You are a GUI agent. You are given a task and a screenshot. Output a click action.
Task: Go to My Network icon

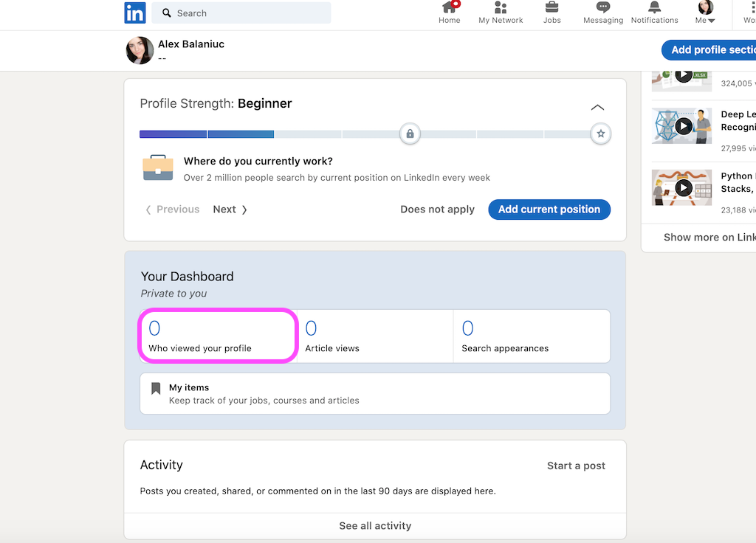(501, 7)
